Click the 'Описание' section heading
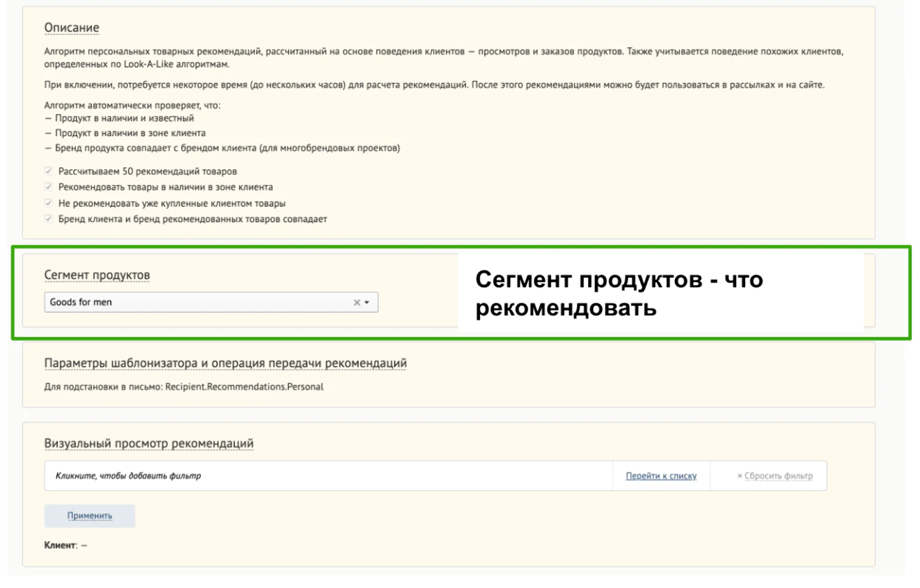Viewport: 920px width, 588px height. click(71, 28)
